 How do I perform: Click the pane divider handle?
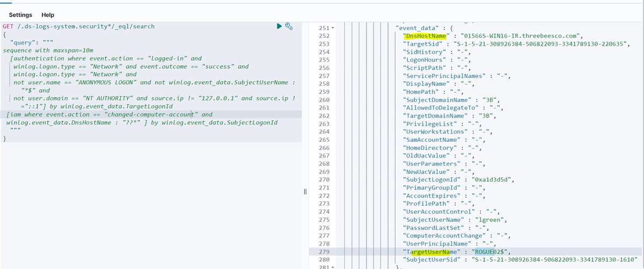(x=305, y=192)
